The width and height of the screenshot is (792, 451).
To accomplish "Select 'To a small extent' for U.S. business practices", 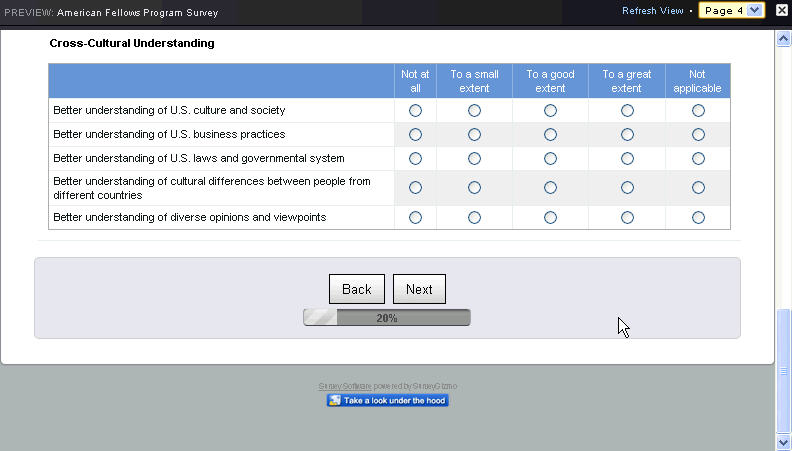I will (474, 135).
